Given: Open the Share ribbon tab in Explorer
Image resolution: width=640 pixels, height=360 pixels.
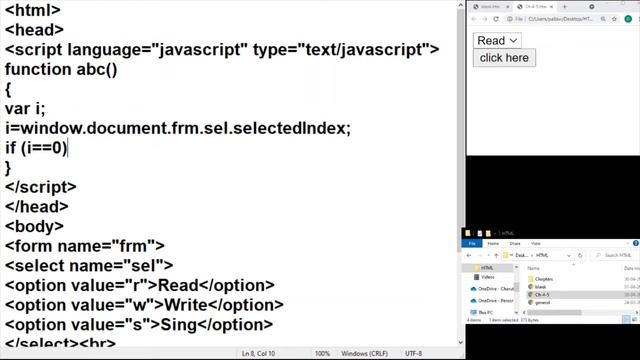Looking at the screenshot, I should pos(515,244).
